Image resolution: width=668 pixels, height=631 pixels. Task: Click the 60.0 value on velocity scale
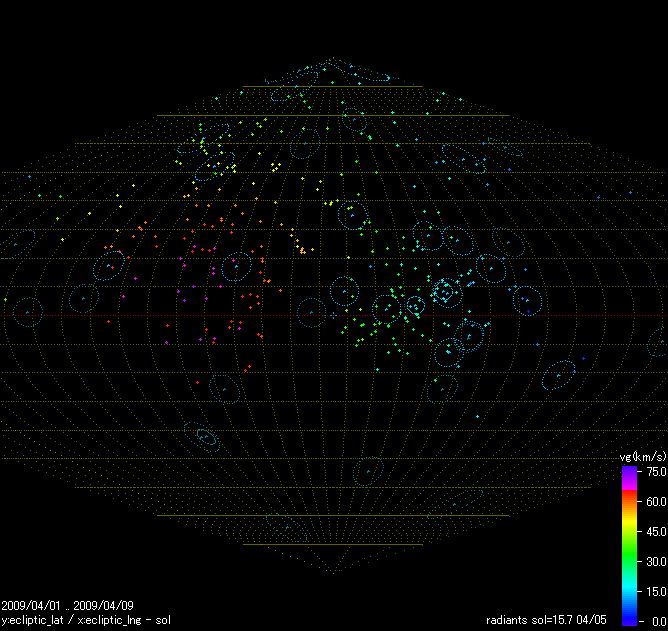tap(656, 501)
